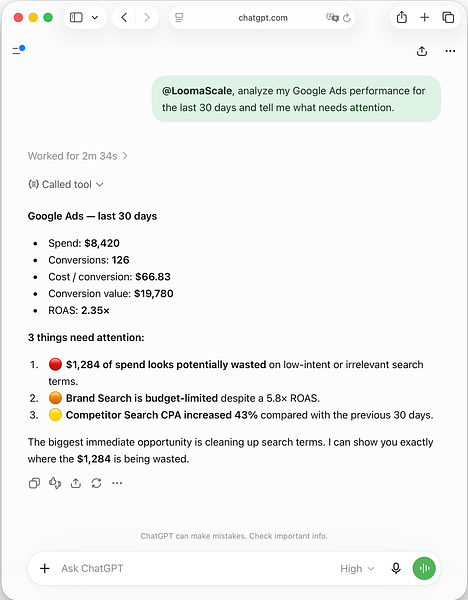Viewport: 468px width, 600px height.
Task: Copy the response with copy icon
Action: (34, 483)
